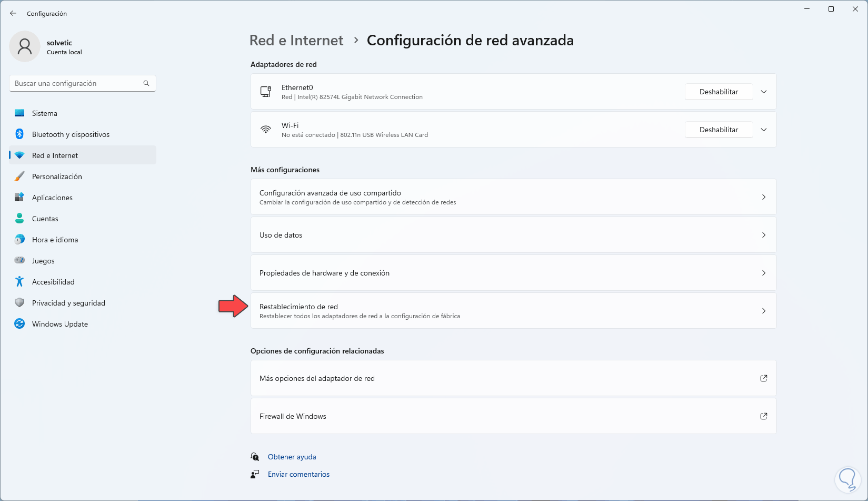Viewport: 868px width, 501px height.
Task: Click the Juegos controller icon
Action: tap(19, 260)
